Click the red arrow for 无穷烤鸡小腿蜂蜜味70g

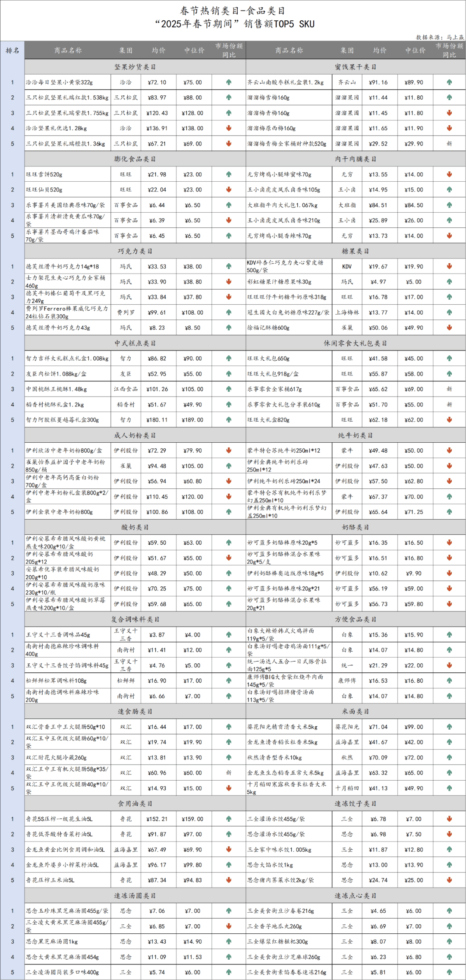click(449, 174)
